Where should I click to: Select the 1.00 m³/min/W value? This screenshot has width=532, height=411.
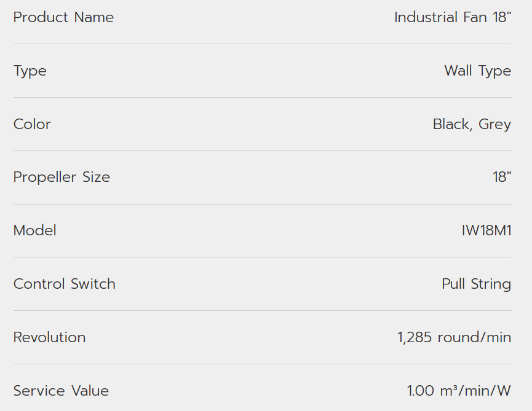tap(459, 391)
